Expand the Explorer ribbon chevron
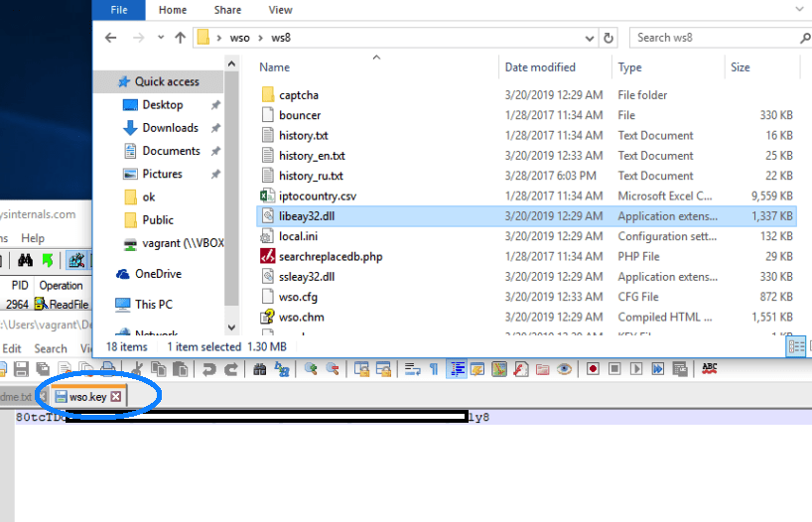The image size is (812, 522). coord(799,9)
